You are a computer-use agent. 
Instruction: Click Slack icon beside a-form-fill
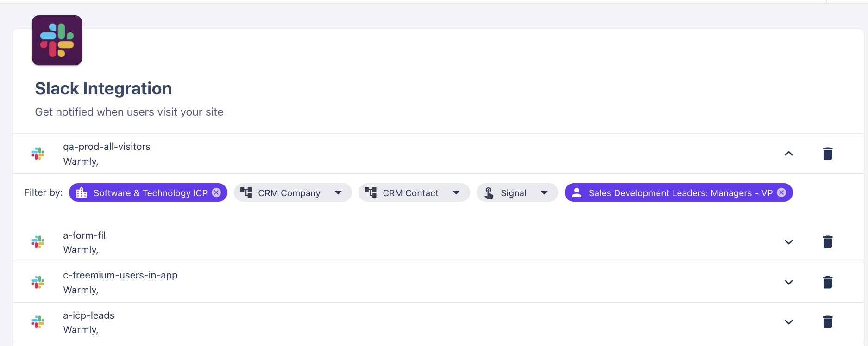38,242
